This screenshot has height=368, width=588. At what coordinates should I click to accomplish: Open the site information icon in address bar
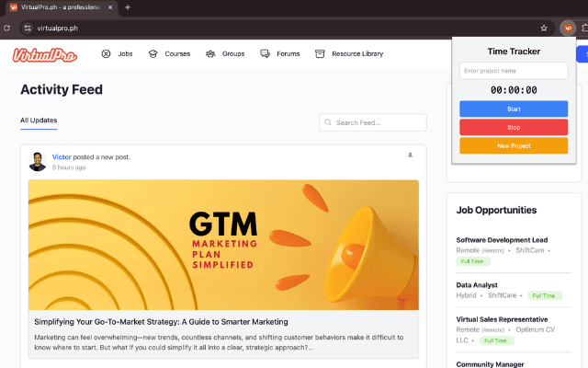28,29
